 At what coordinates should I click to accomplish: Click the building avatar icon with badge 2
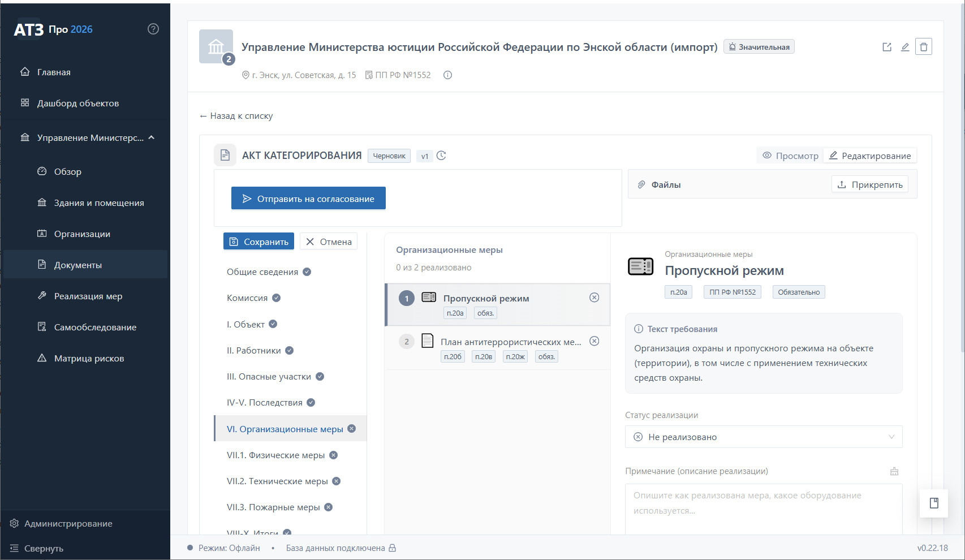click(216, 47)
